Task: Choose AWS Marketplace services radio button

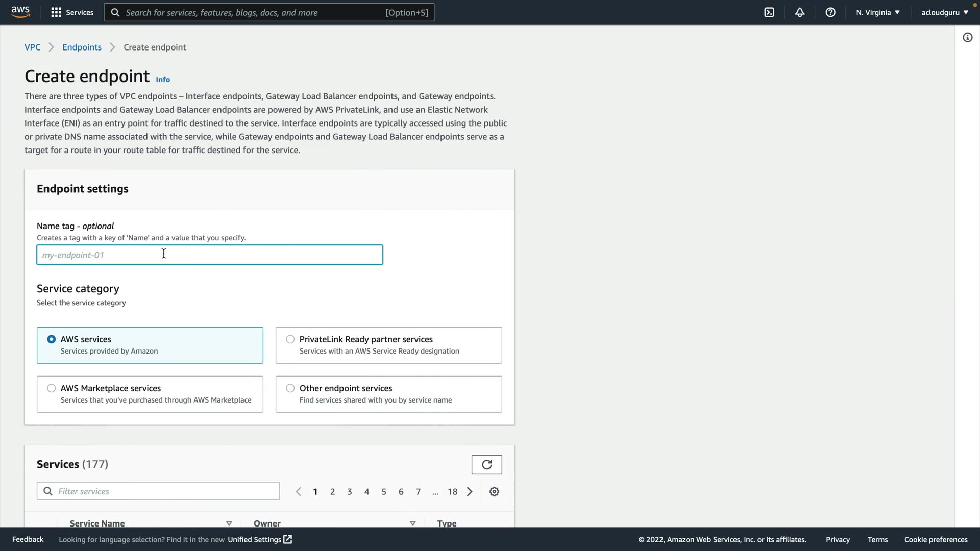Action: 52,388
